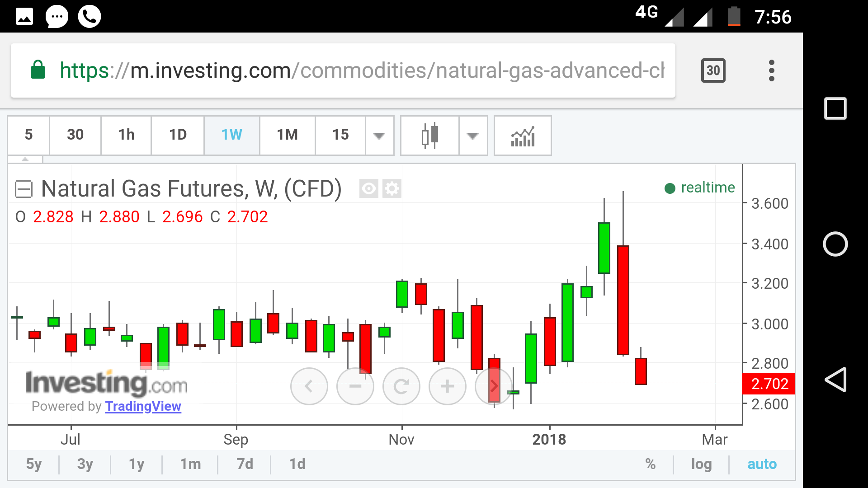
Task: Toggle series visibility eye icon
Action: pyautogui.click(x=368, y=188)
